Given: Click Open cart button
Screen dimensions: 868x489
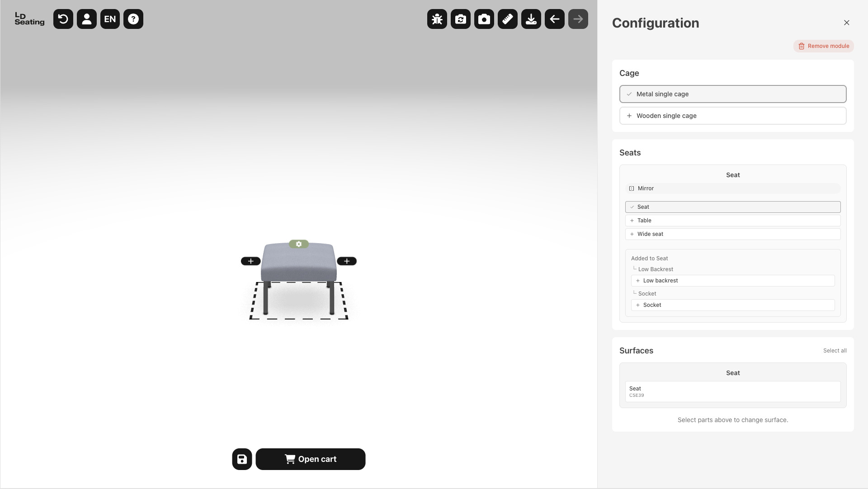Looking at the screenshot, I should (x=311, y=459).
